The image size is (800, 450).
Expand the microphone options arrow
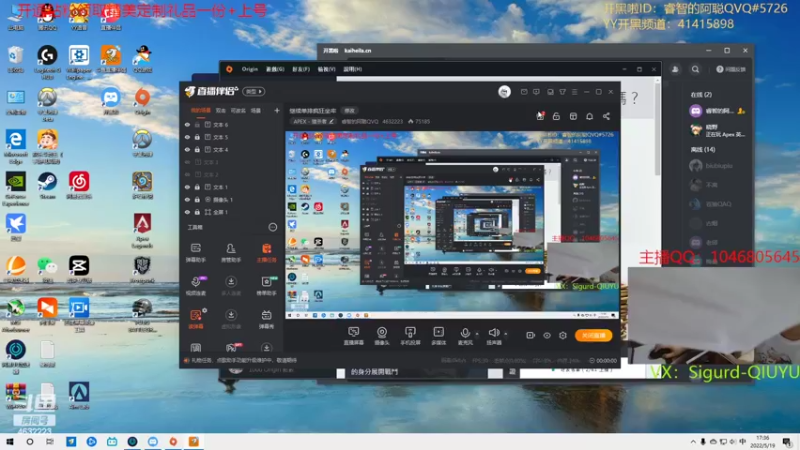[x=477, y=334]
